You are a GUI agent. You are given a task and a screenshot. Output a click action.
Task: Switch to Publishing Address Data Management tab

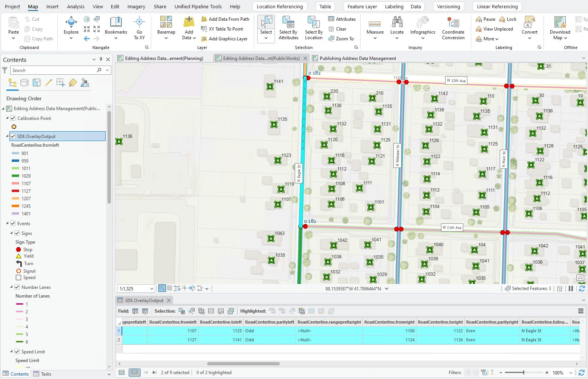(357, 58)
